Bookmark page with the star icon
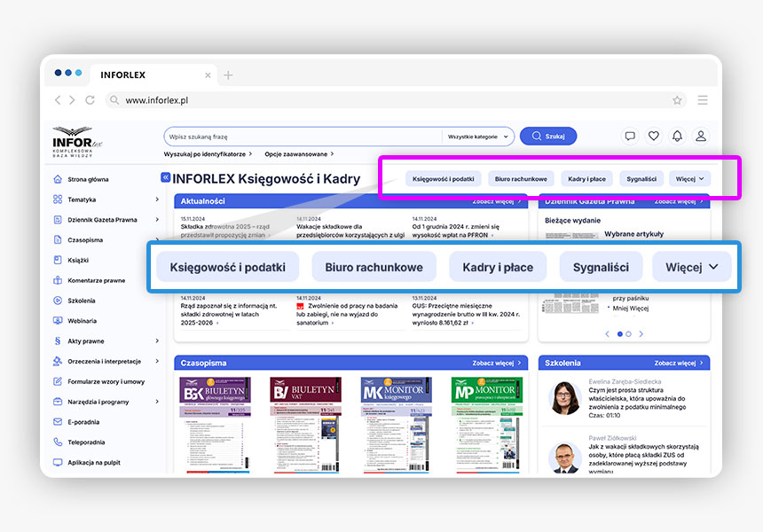763x532 pixels. [x=677, y=101]
